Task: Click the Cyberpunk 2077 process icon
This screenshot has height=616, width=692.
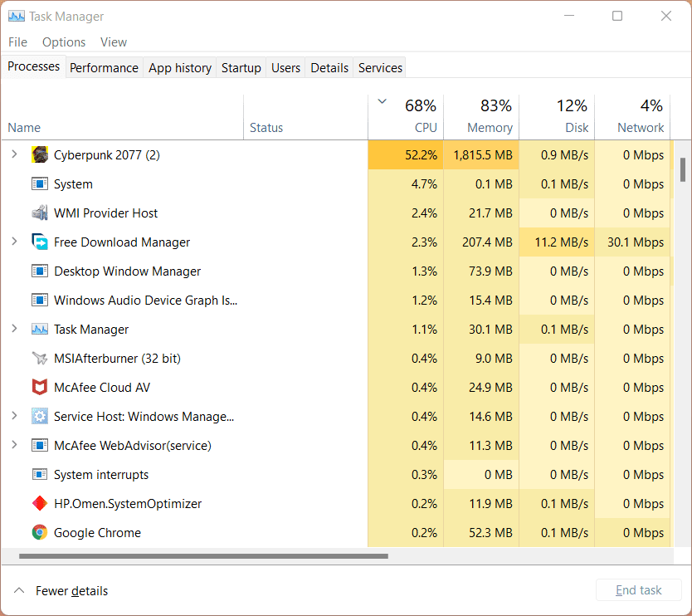Action: [x=40, y=154]
